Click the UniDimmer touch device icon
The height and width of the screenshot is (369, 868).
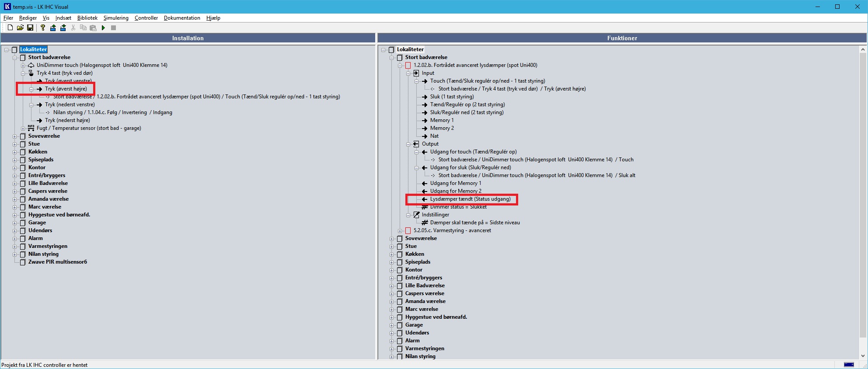point(31,65)
